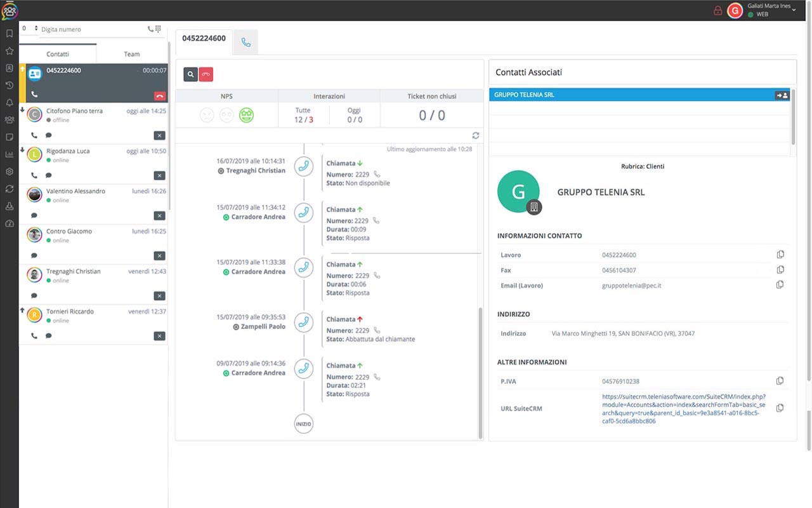812x508 pixels.
Task: Close the Valentino Alessandro conversation
Action: point(159,215)
